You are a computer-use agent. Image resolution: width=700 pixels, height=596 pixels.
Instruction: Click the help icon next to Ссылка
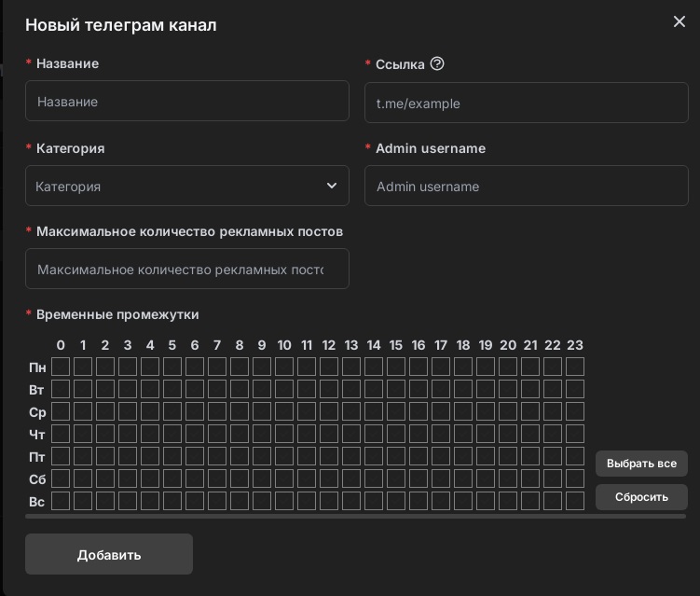point(437,64)
